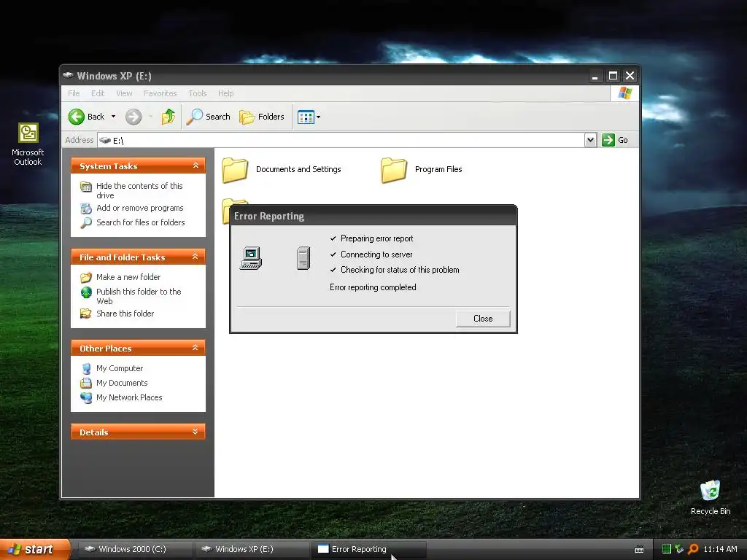
Task: Click the greyed Forward arrow button
Action: click(x=133, y=117)
